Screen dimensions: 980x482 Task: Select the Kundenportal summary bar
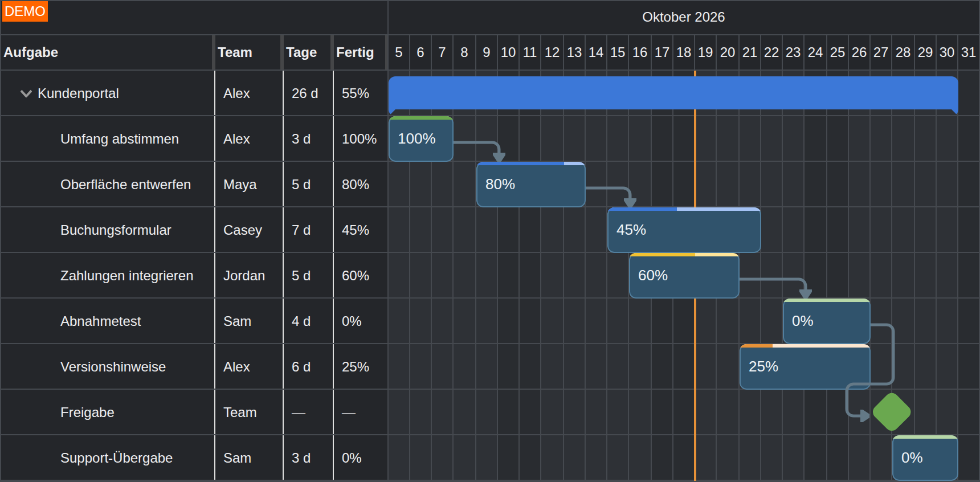(673, 93)
